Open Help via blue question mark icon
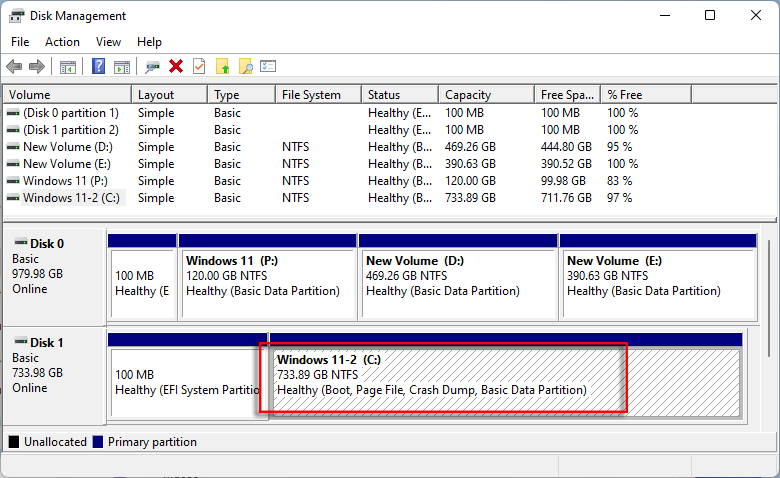Image resolution: width=780 pixels, height=478 pixels. tap(99, 66)
